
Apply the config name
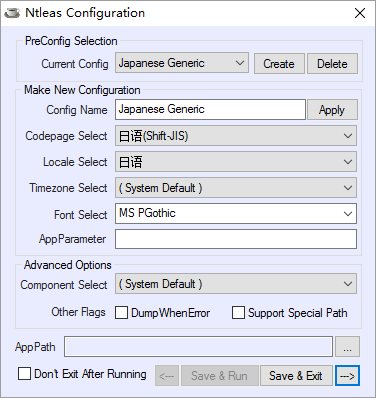pos(332,109)
